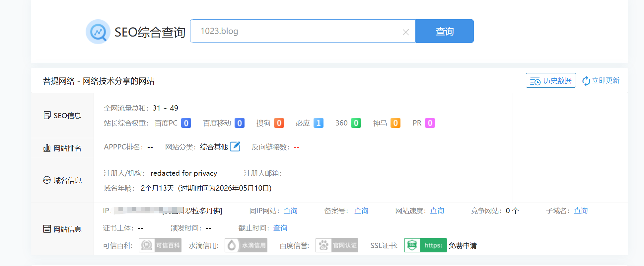The height and width of the screenshot is (266, 644).
Task: Query 同IP网站 via 查询 link
Action: coord(290,211)
